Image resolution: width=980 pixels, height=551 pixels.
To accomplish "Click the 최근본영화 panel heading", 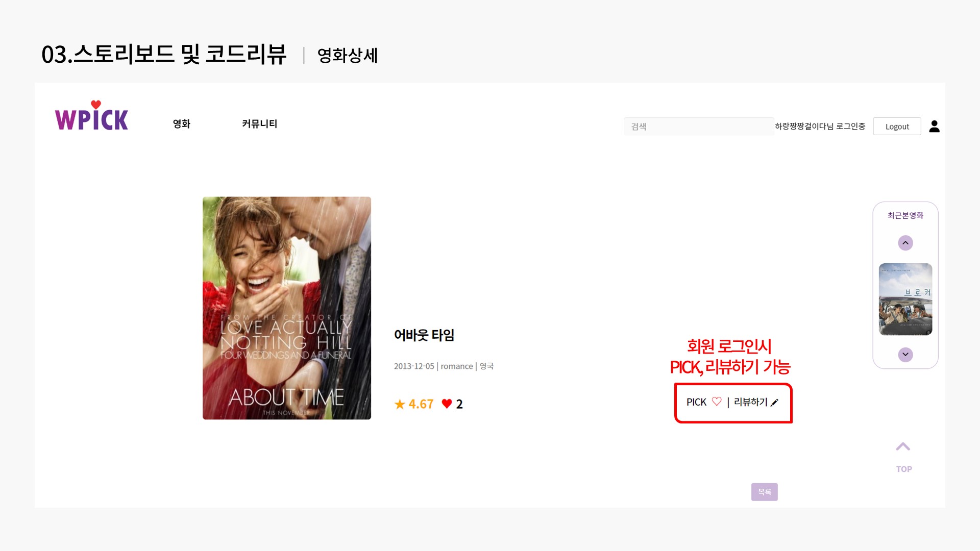I will point(905,215).
